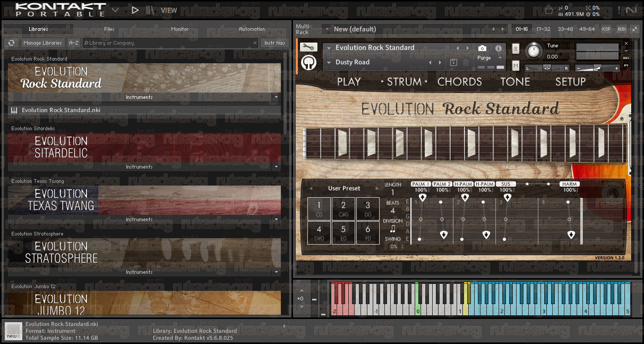This screenshot has height=344, width=644.
Task: Toggle the Solo S button
Action: (x=516, y=49)
